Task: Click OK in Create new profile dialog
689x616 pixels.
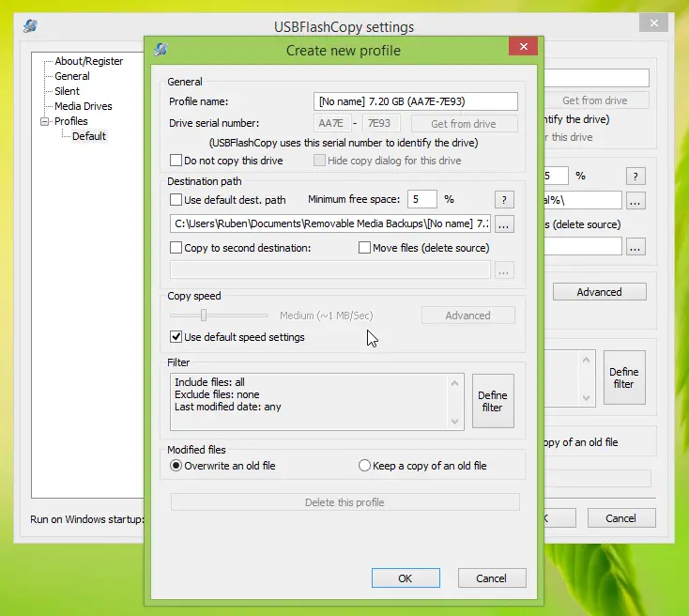Action: (x=406, y=577)
